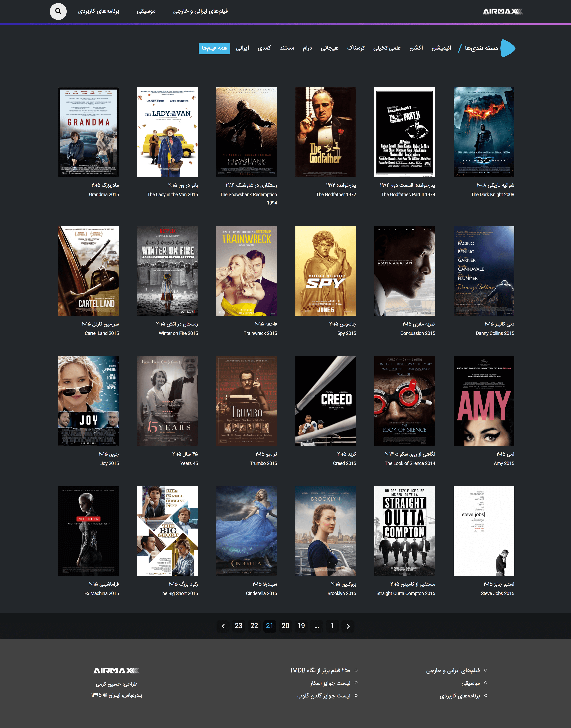Screen dimensions: 571x728
Task: Open footer link برنامه‌های کاربردی
Action: tap(460, 695)
